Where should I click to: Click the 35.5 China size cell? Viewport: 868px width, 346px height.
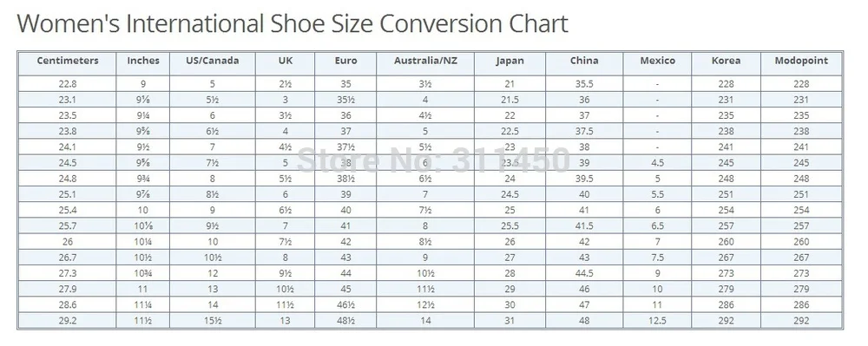(x=584, y=84)
